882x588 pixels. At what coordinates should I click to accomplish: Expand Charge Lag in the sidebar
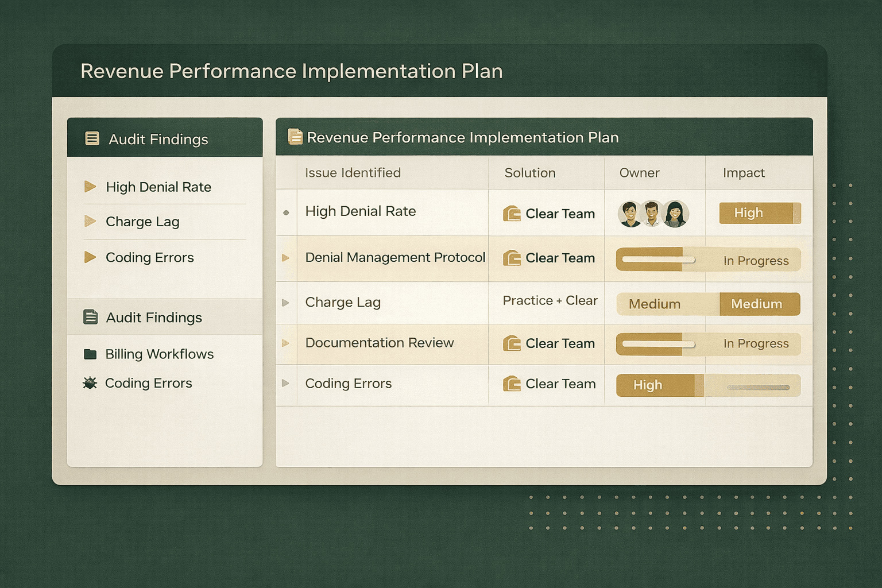(x=90, y=221)
